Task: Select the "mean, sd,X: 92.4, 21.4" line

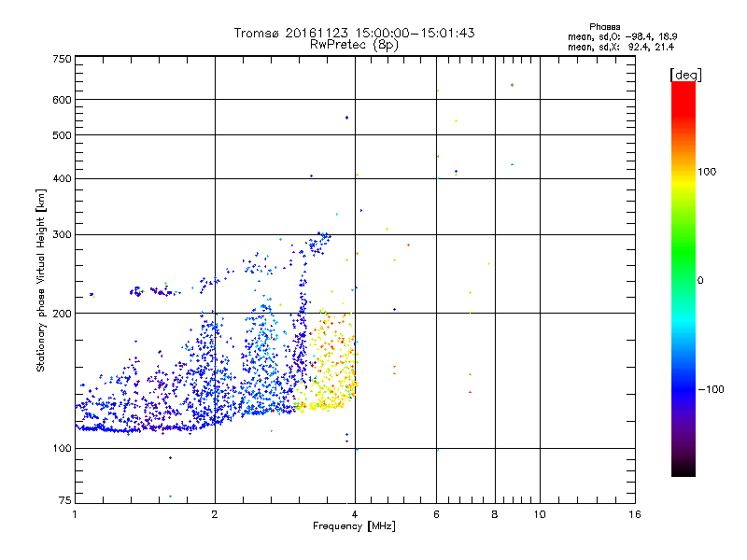Action: (x=621, y=47)
